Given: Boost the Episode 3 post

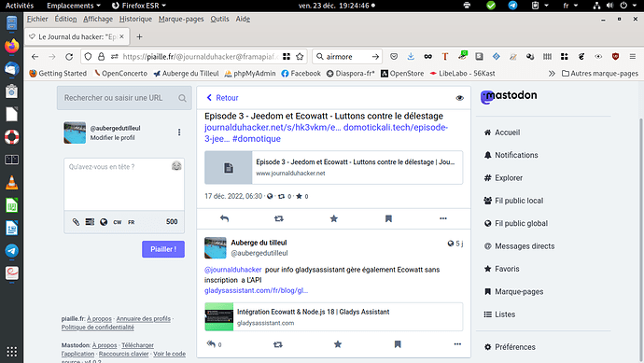Looking at the screenshot, I should point(279,218).
